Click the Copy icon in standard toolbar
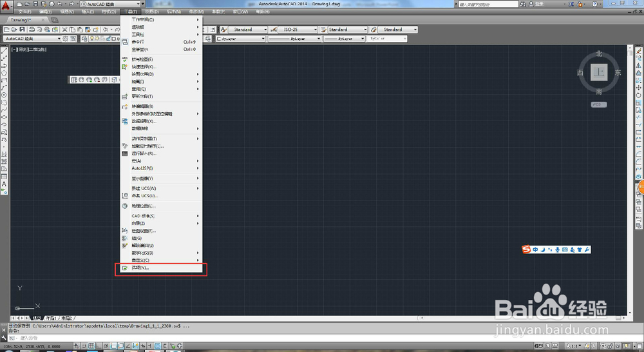 [72, 30]
